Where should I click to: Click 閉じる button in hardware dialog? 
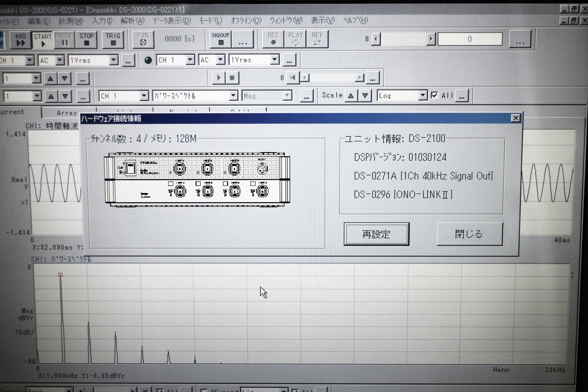coord(469,234)
